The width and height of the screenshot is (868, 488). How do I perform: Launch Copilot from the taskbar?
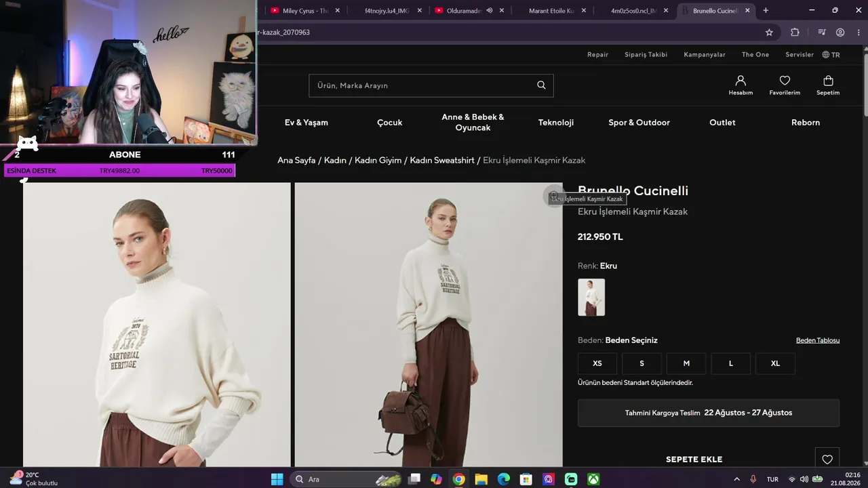coord(436,479)
